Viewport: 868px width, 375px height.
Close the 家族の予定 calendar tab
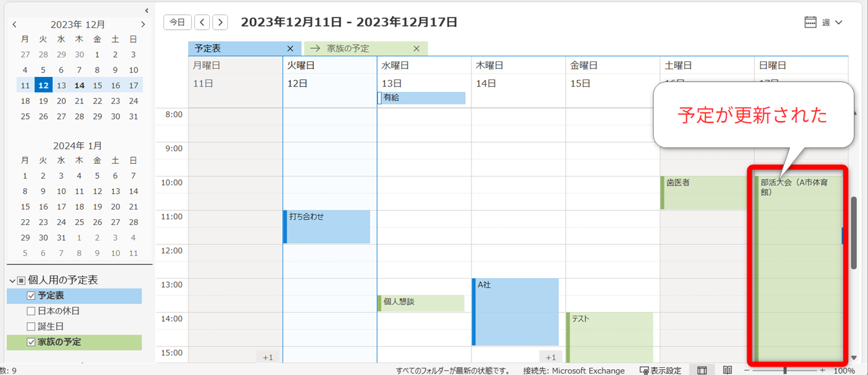pyautogui.click(x=417, y=48)
